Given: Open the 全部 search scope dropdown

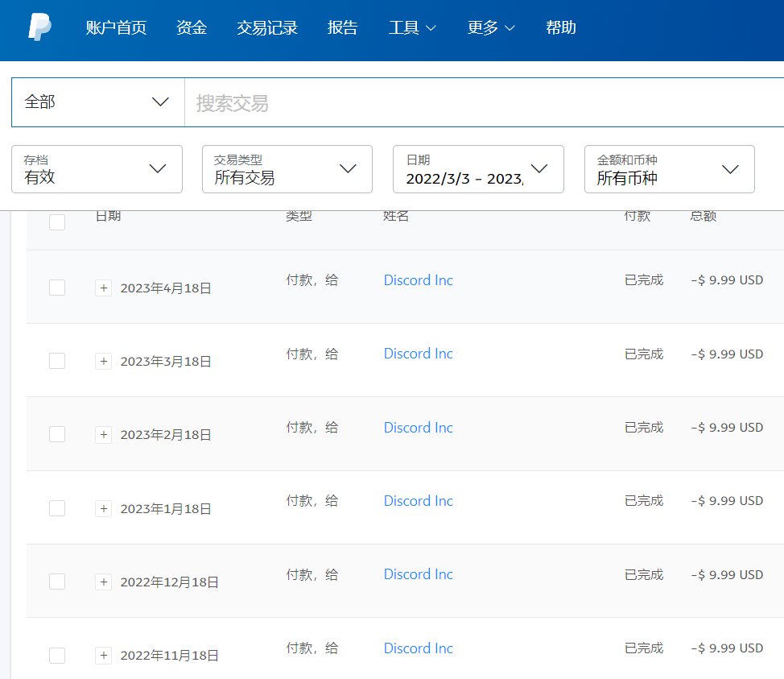Looking at the screenshot, I should (x=98, y=102).
